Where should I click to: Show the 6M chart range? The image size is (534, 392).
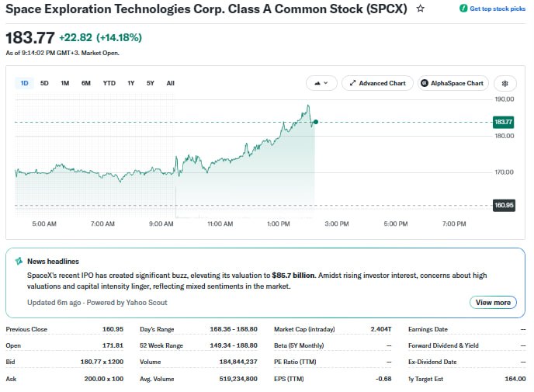(86, 83)
